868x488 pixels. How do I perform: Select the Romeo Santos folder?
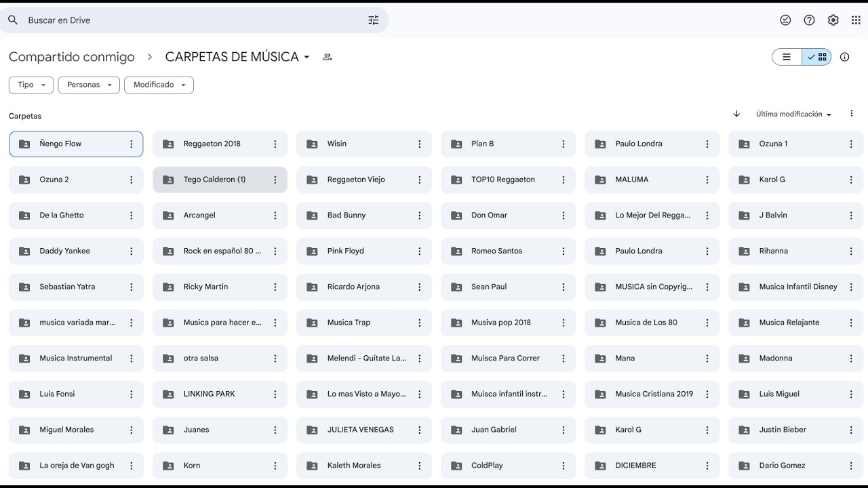508,251
